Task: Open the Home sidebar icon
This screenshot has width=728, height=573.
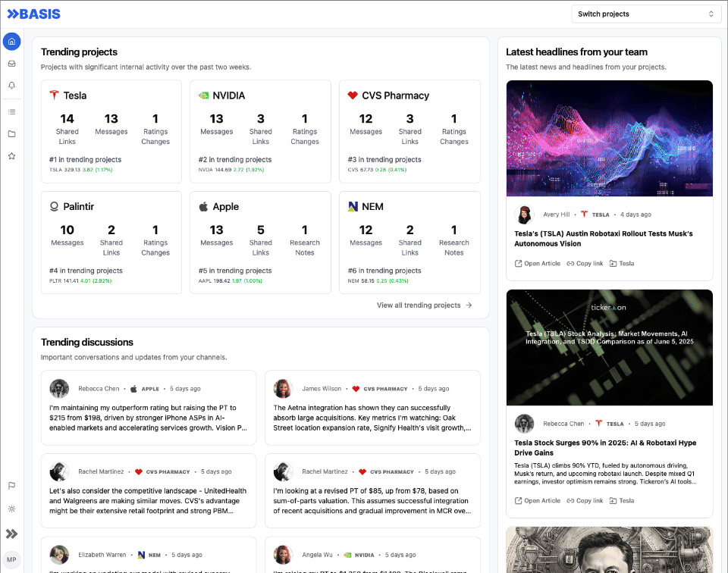Action: tap(11, 41)
